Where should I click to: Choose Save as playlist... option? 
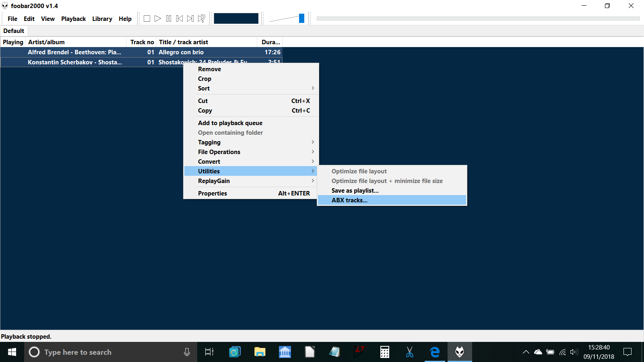point(392,191)
